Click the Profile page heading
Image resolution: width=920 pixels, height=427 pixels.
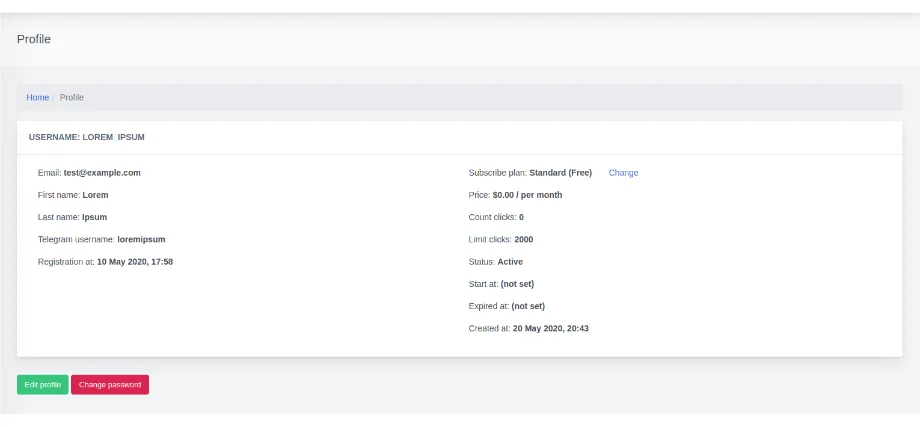[34, 39]
